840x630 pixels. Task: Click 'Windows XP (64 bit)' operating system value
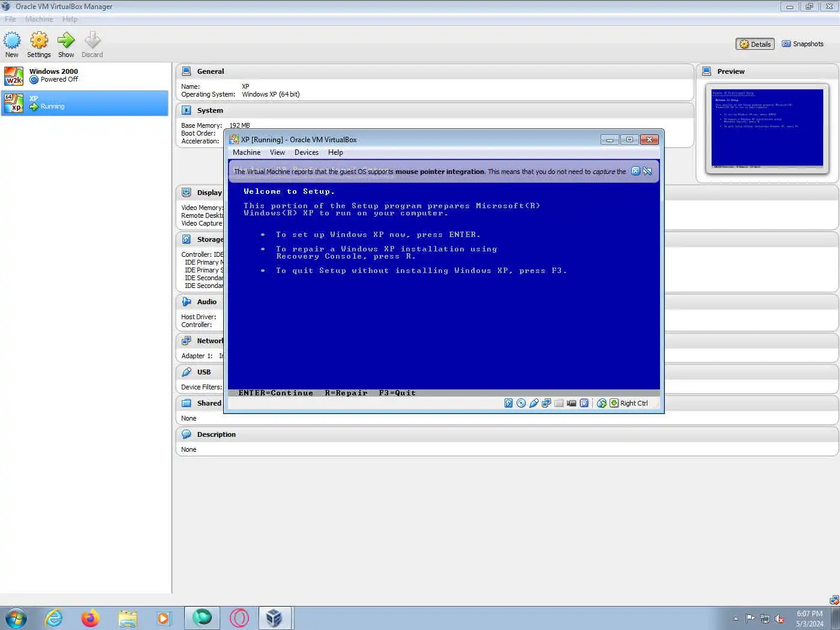271,94
